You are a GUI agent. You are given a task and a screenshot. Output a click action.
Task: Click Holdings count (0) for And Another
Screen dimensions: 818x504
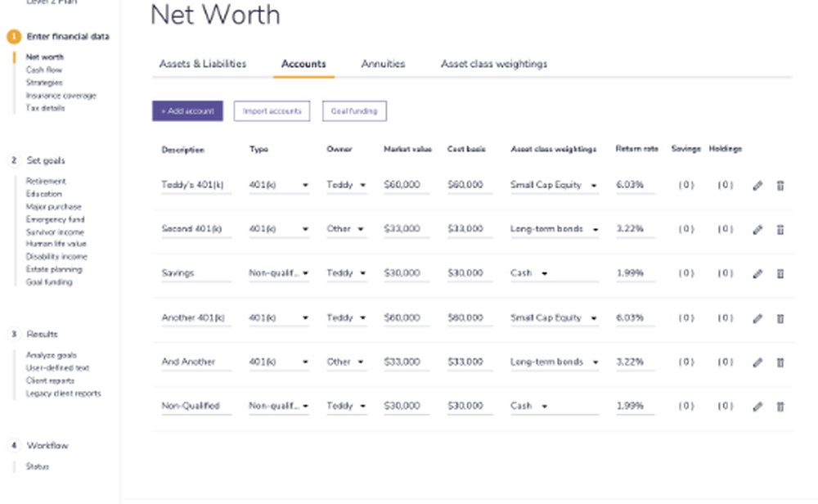(725, 362)
